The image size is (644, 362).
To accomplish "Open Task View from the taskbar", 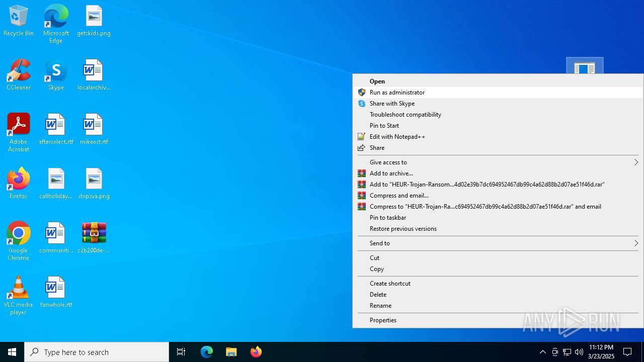I will tap(181, 352).
